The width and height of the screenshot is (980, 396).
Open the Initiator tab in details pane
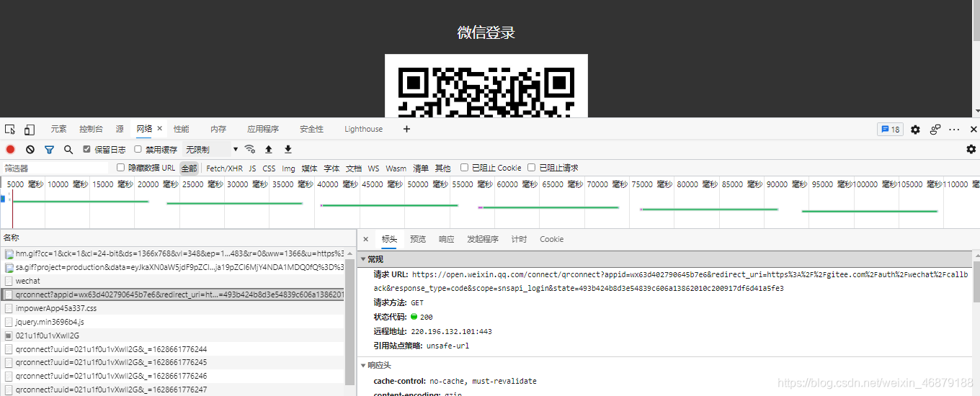(483, 239)
